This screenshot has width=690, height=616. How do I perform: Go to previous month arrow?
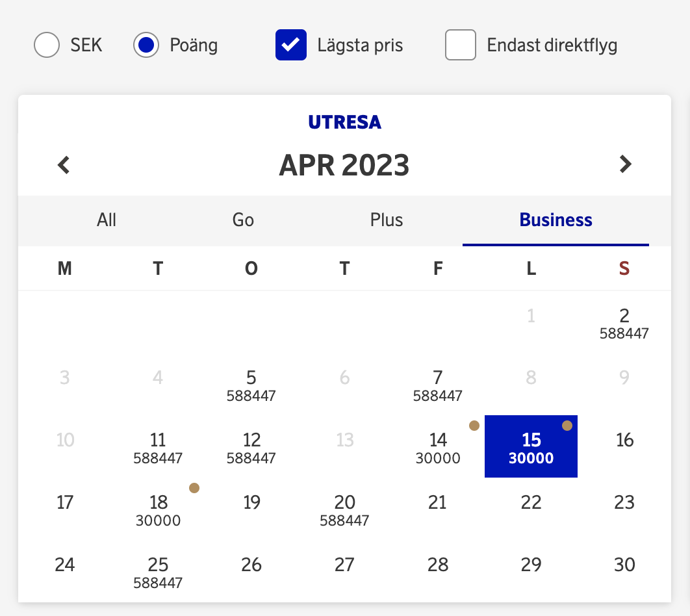64,165
